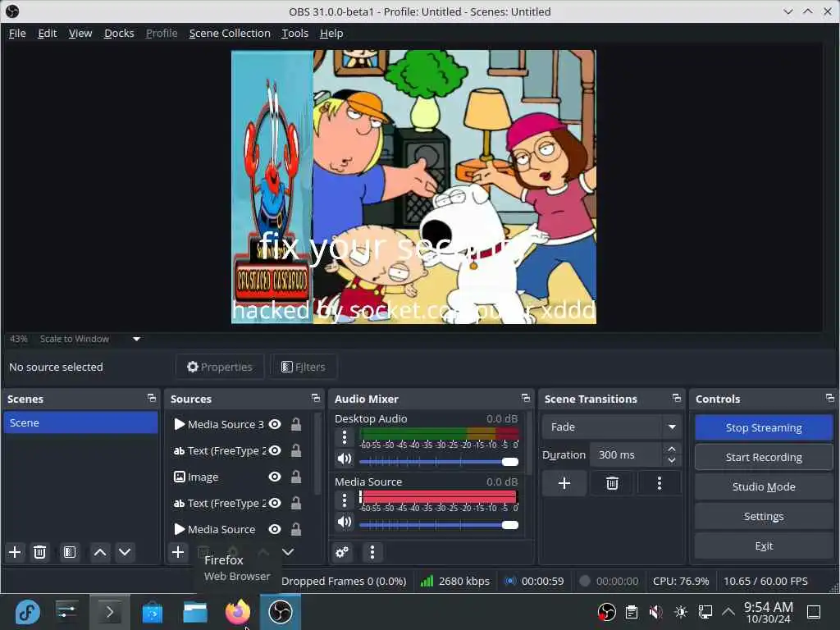Open Scene Collection menu
Screen dimensions: 840x630
230,33
